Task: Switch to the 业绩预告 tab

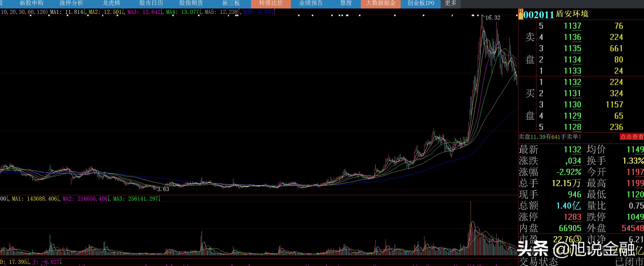Action: pos(311,3)
